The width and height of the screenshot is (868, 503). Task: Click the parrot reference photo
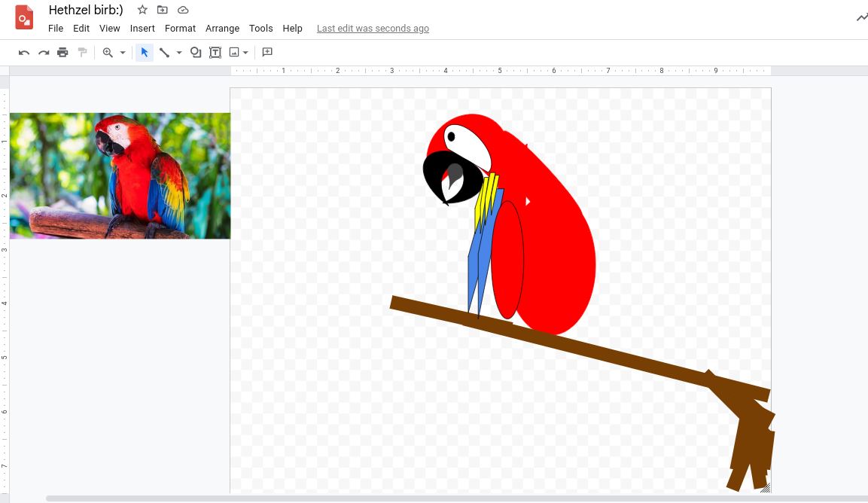(x=120, y=175)
